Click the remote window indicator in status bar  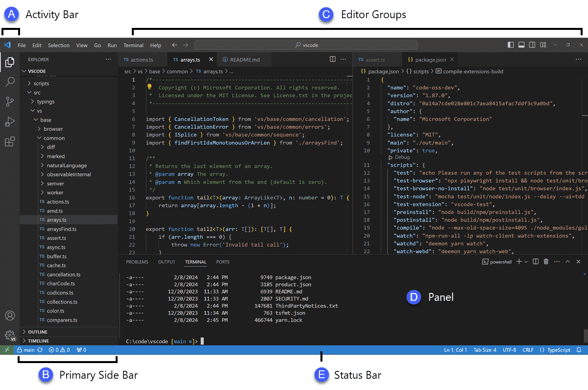(x=6, y=350)
